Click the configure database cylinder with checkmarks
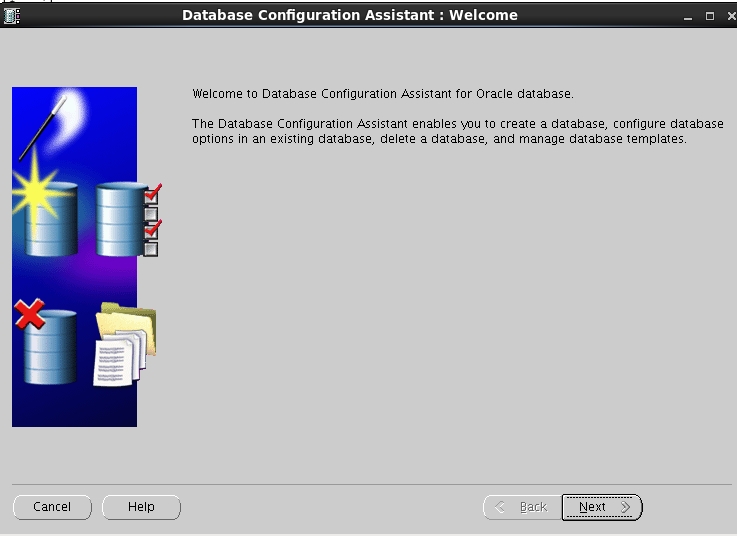The width and height of the screenshot is (737, 536). point(129,219)
